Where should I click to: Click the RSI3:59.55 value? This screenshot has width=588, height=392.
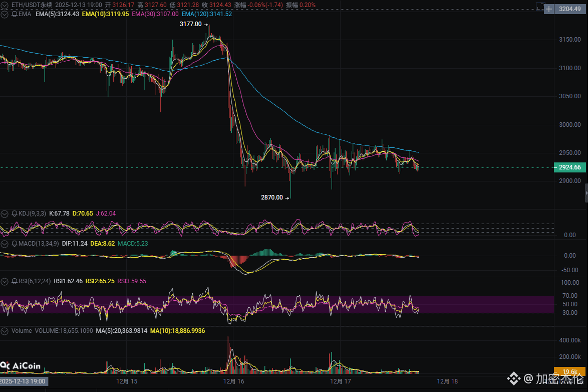coord(132,281)
